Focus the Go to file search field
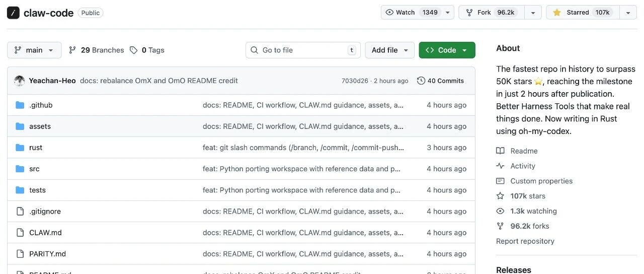Image resolution: width=644 pixels, height=274 pixels. click(303, 50)
